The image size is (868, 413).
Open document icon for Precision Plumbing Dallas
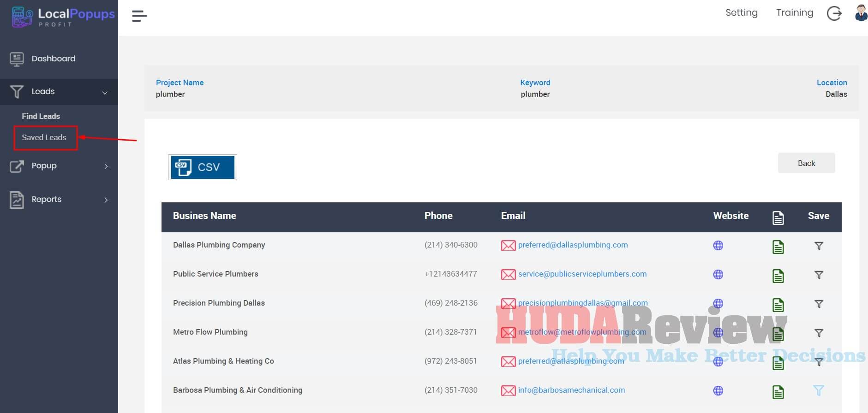(x=778, y=305)
